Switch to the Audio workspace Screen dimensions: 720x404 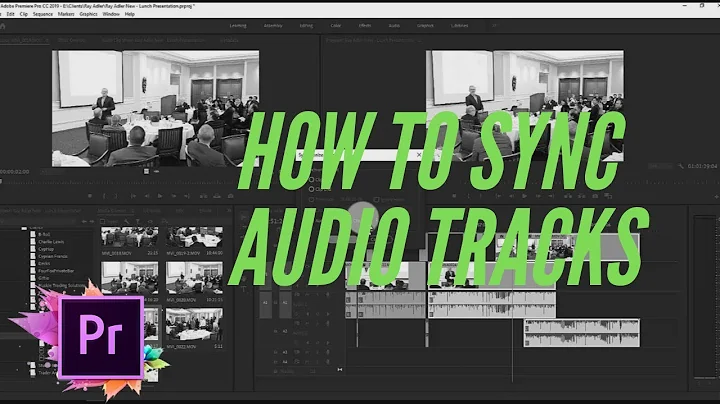click(394, 26)
